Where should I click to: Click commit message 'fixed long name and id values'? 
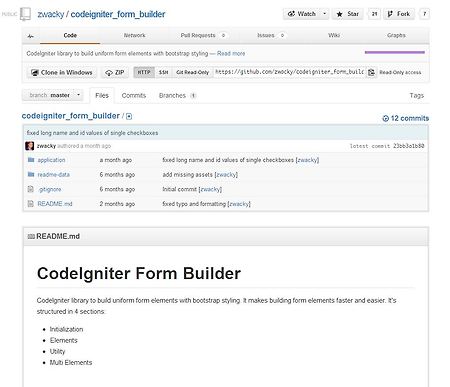93,133
